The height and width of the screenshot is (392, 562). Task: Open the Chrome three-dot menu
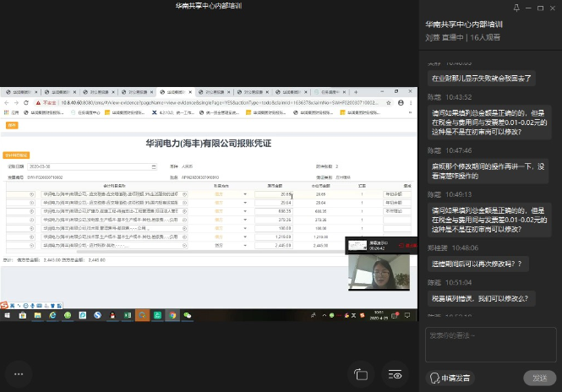point(411,103)
